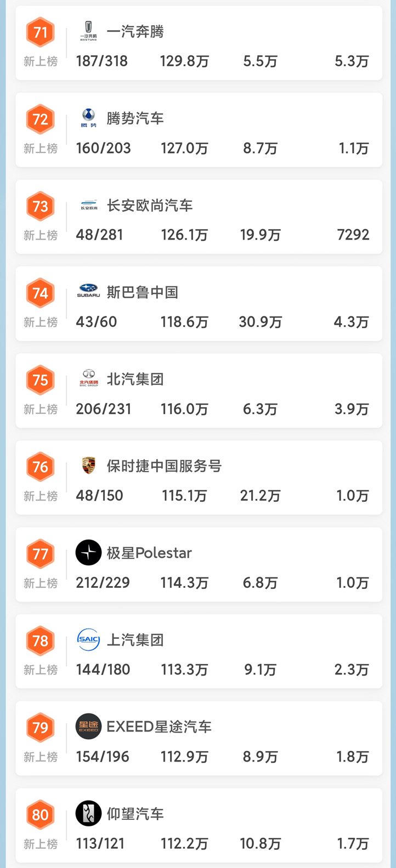Select the black Polestar star logo
Image resolution: width=396 pixels, height=868 pixels.
(88, 553)
